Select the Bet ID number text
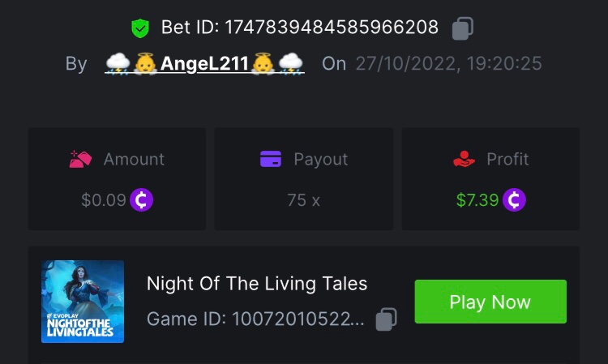 point(331,28)
